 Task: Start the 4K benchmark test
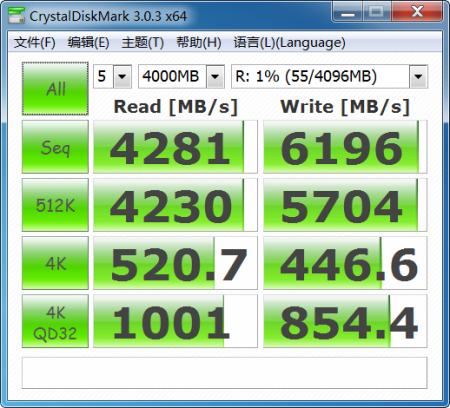tap(55, 263)
